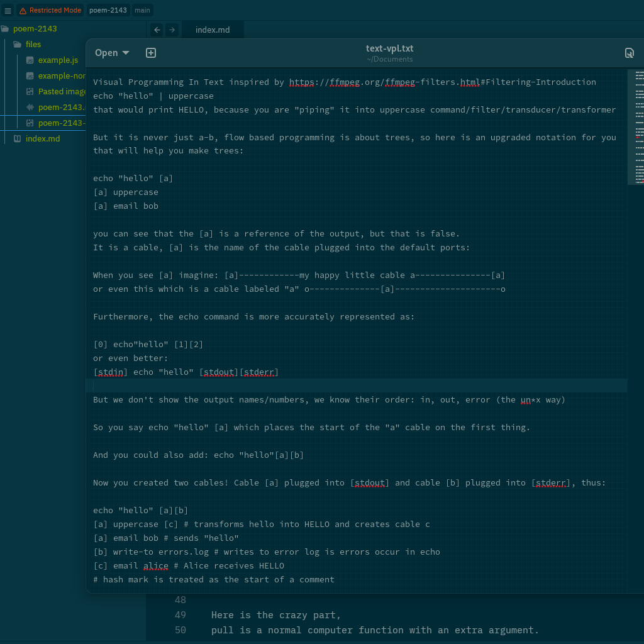The width and height of the screenshot is (644, 644).
Task: Click the minimap overview on right edge
Action: pyautogui.click(x=638, y=127)
